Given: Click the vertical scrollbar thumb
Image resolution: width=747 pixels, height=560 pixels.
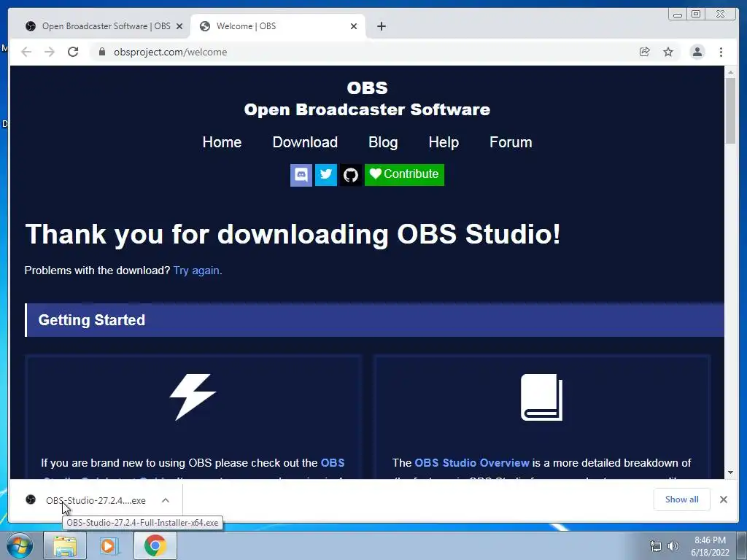Looking at the screenshot, I should 730,111.
